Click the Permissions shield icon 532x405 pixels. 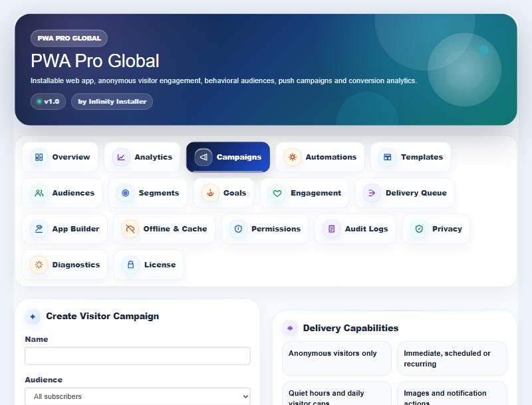238,229
